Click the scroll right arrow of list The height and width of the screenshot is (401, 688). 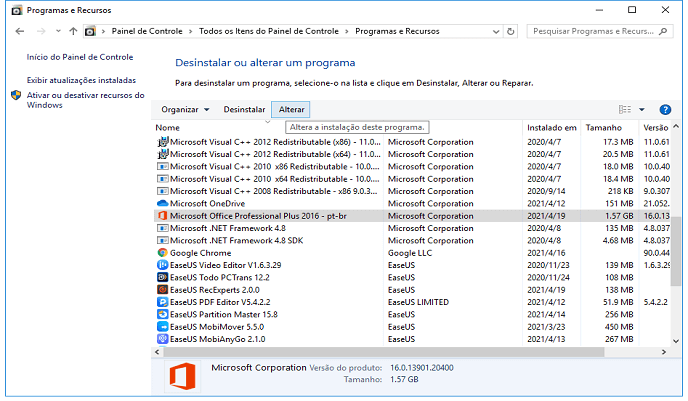coord(664,352)
